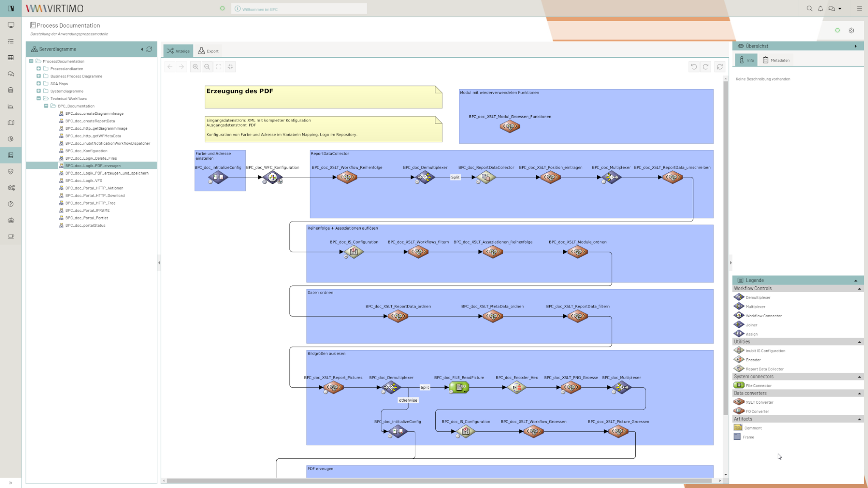The image size is (868, 488).
Task: Click the BPC_doc_XSLT_Workflow_Reihenfolge node
Action: [x=347, y=177]
